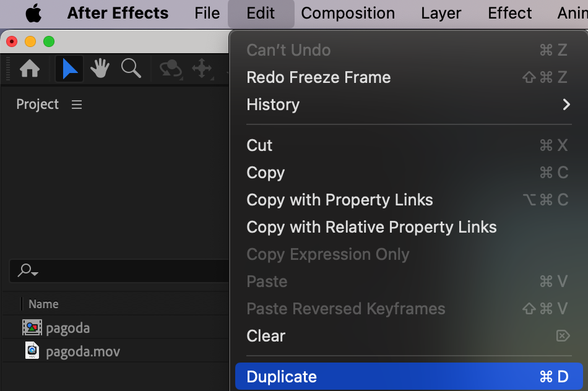588x391 pixels.
Task: Open the project search filter dropdown
Action: tap(28, 270)
